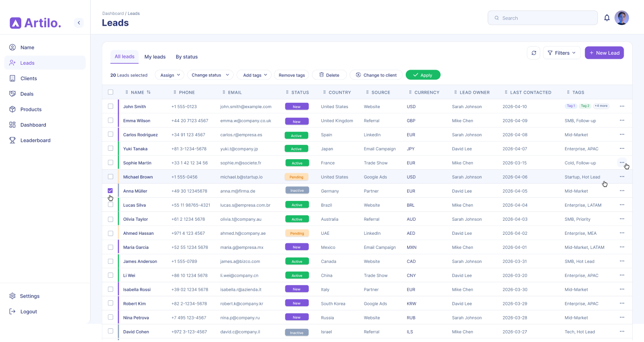The image size is (644, 342).
Task: Click Logout in the sidebar
Action: point(45,311)
